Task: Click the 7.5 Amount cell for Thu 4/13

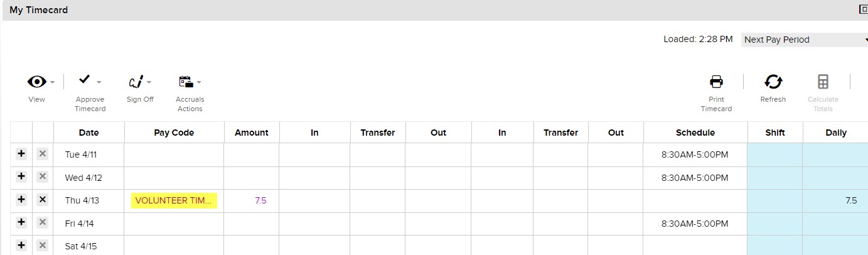Action: click(x=252, y=200)
